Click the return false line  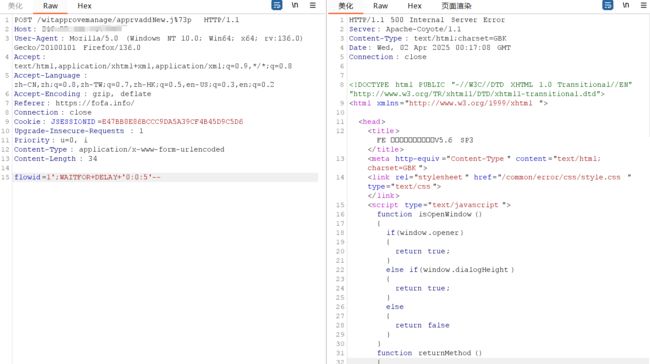point(422,325)
